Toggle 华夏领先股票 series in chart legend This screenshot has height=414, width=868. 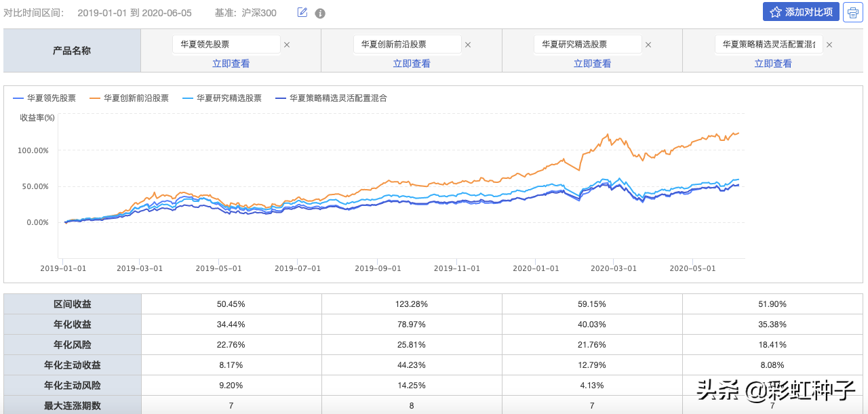point(45,98)
